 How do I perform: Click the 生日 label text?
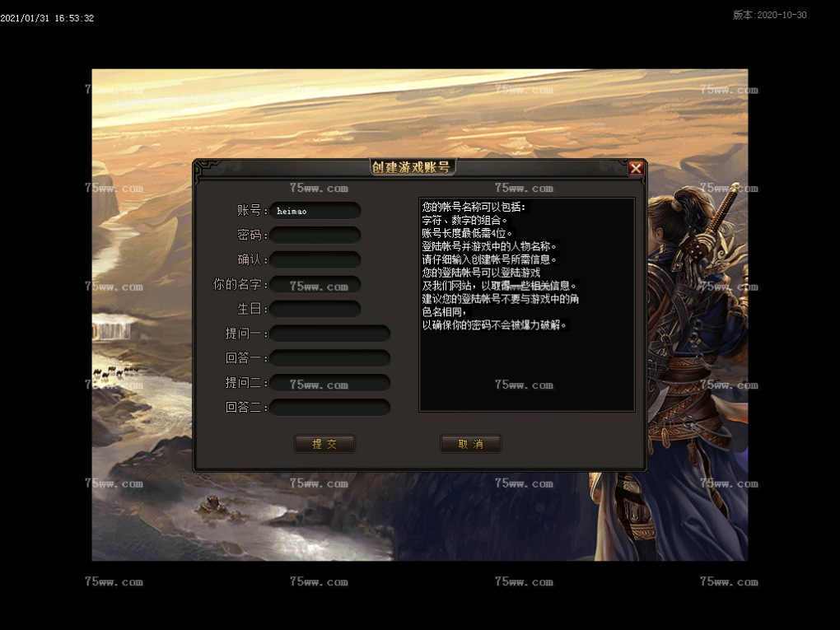coord(248,310)
